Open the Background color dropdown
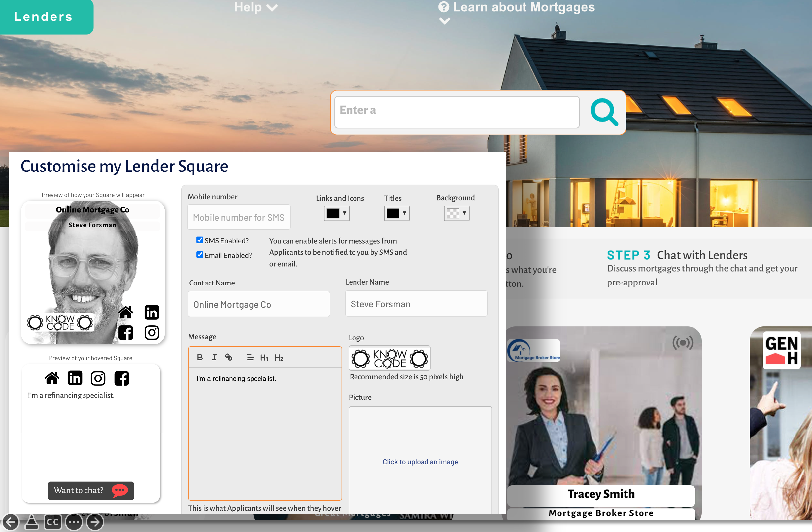Image resolution: width=812 pixels, height=532 pixels. tap(456, 213)
